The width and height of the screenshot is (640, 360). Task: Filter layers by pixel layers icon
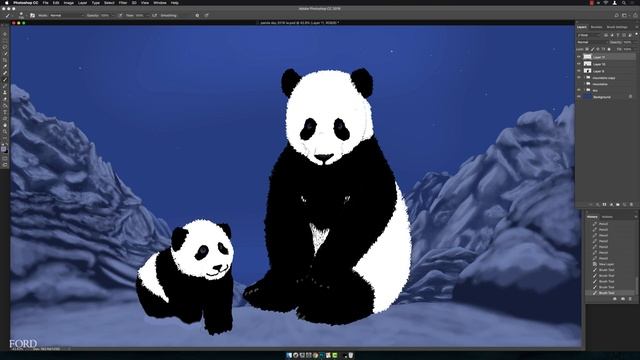click(606, 36)
